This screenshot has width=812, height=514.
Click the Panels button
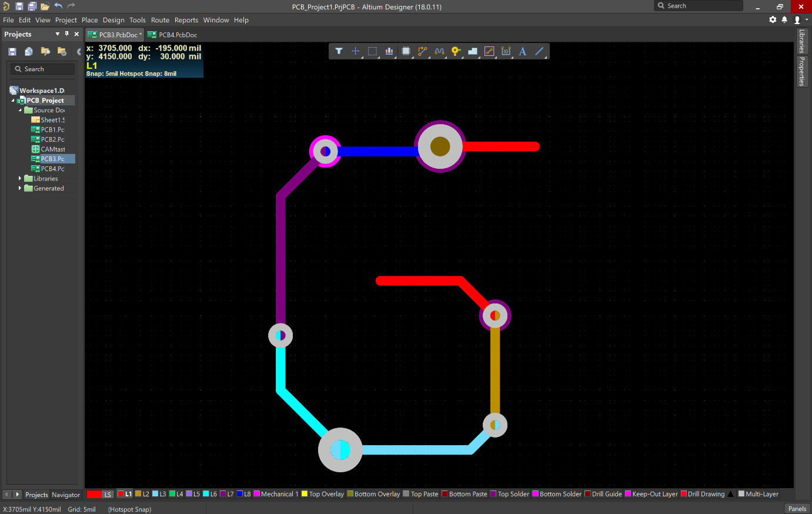tap(797, 509)
